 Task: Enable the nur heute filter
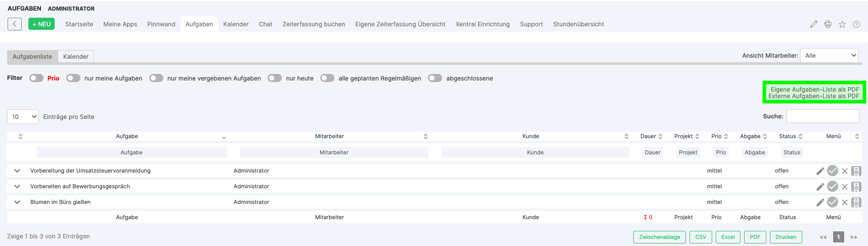pos(275,78)
